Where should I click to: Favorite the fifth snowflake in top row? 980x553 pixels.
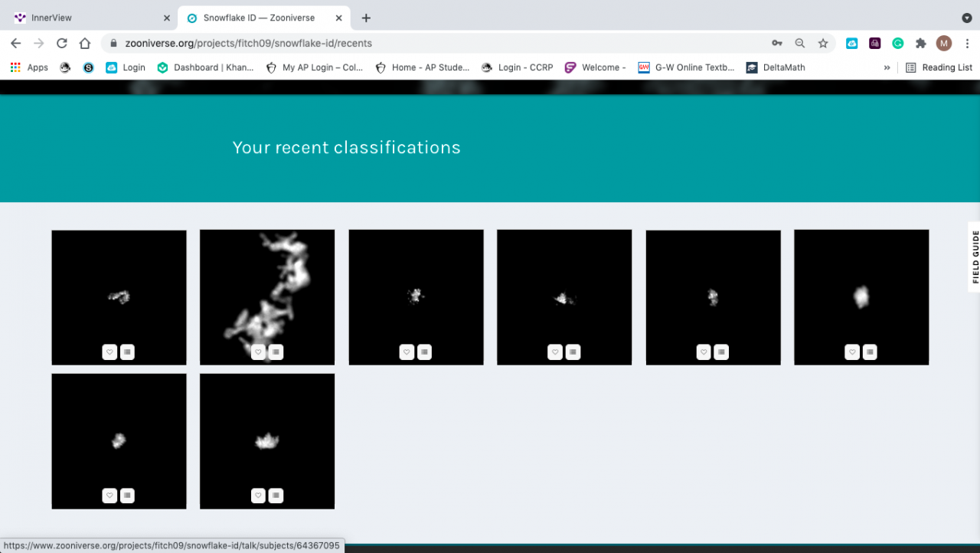(704, 352)
